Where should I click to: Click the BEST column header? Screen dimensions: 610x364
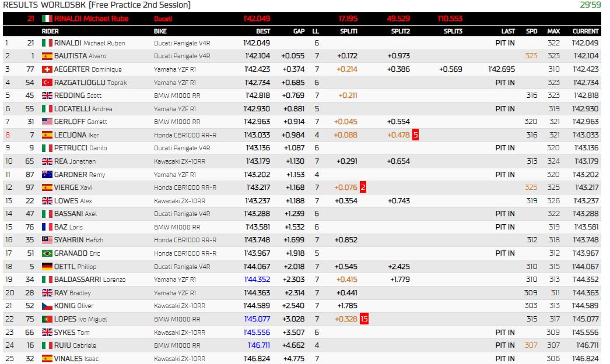pos(263,31)
